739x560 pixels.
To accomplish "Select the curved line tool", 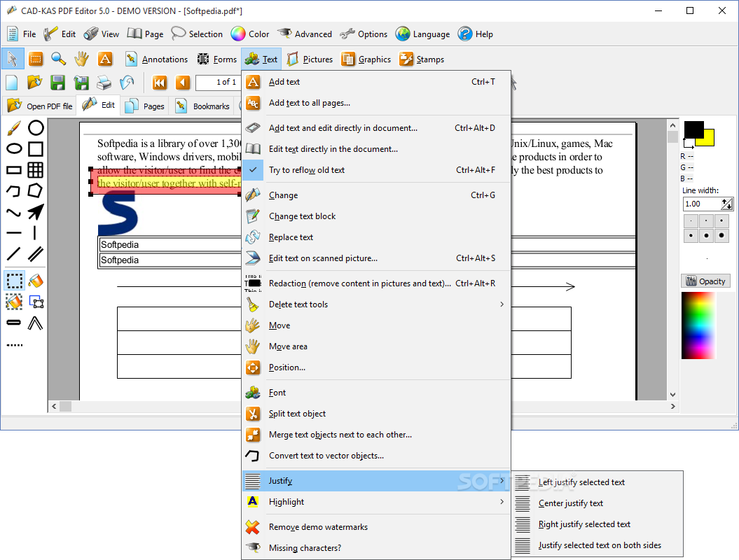I will (x=14, y=212).
